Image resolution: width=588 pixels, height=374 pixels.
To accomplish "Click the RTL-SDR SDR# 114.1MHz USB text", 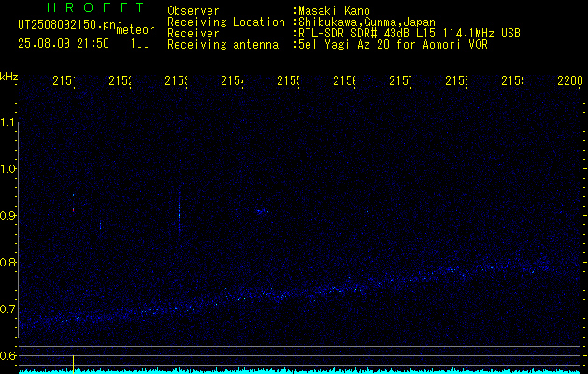I will pos(409,34).
